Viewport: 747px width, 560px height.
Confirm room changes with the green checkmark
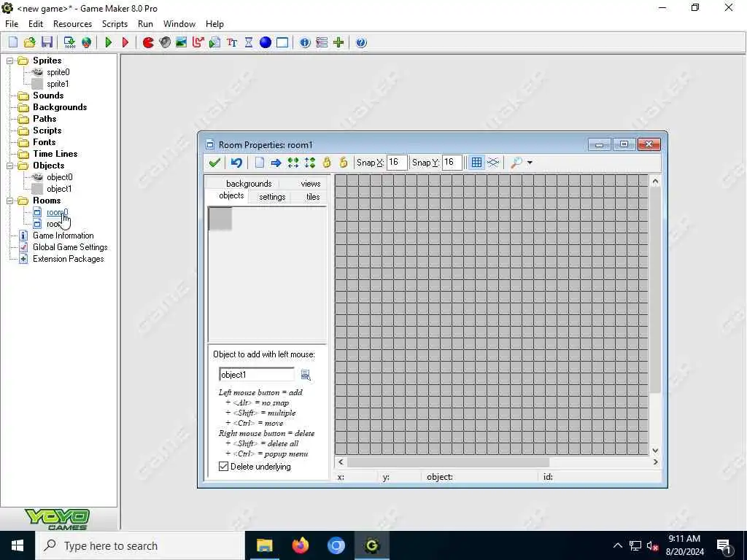(214, 163)
